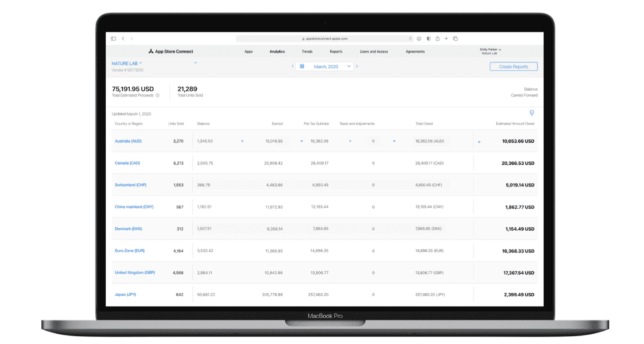Open the China mainland (CNY) link
Viewport: 644px width, 344px height.
[134, 207]
